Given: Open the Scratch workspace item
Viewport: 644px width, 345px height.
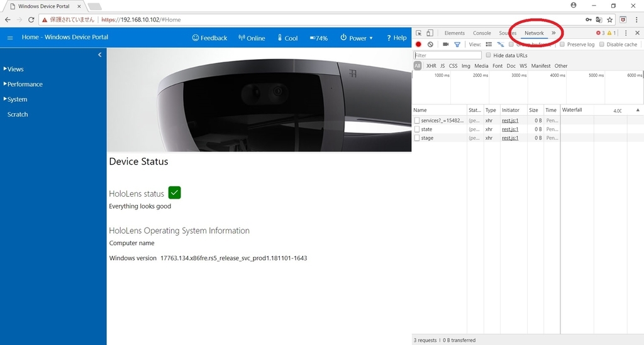Looking at the screenshot, I should pos(18,114).
